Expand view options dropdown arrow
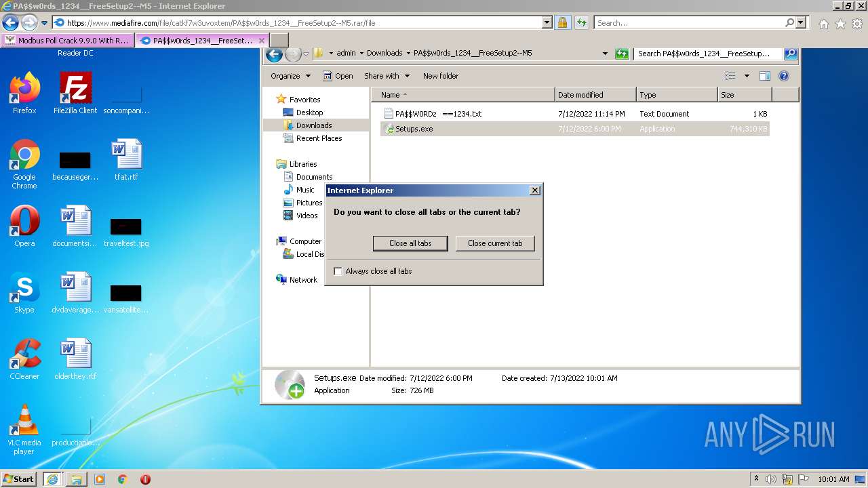Image resolution: width=868 pixels, height=488 pixels. [x=747, y=76]
